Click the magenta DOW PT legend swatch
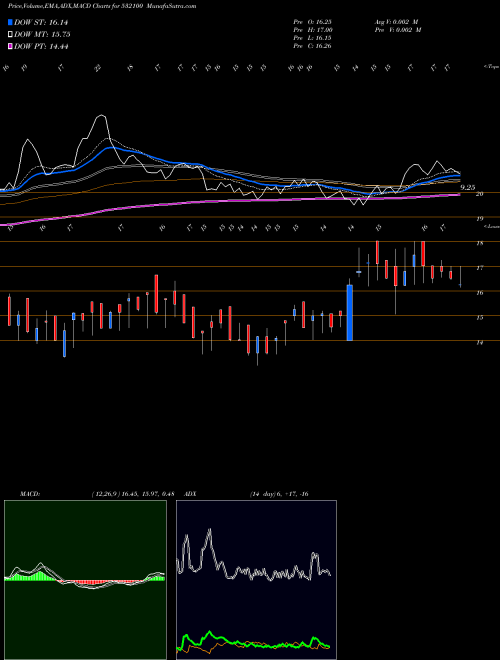The height and width of the screenshot is (660, 500). [11, 46]
